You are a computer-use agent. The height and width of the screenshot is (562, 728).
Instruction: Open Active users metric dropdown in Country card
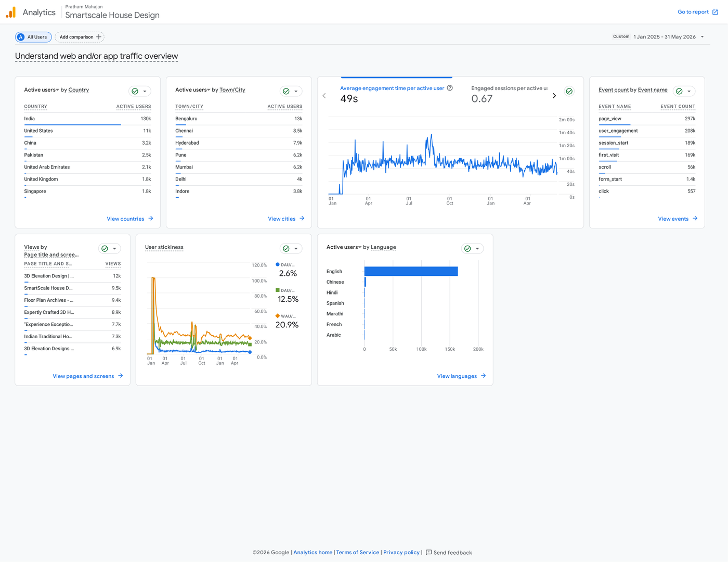pos(42,90)
